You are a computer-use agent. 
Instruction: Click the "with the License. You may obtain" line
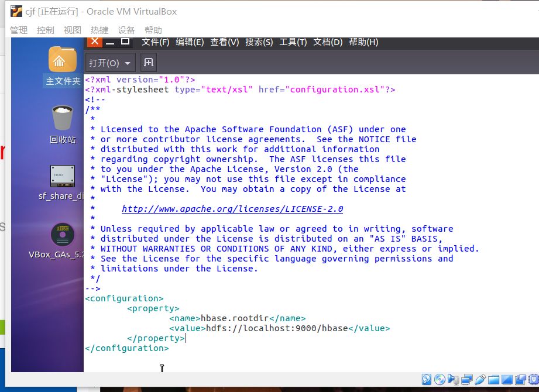(248, 190)
